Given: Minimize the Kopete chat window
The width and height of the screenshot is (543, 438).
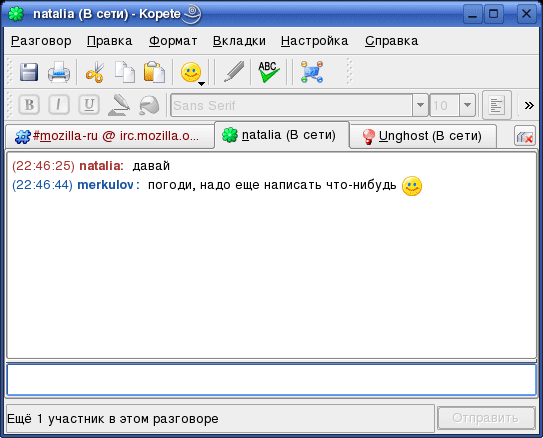Looking at the screenshot, I should 472,14.
